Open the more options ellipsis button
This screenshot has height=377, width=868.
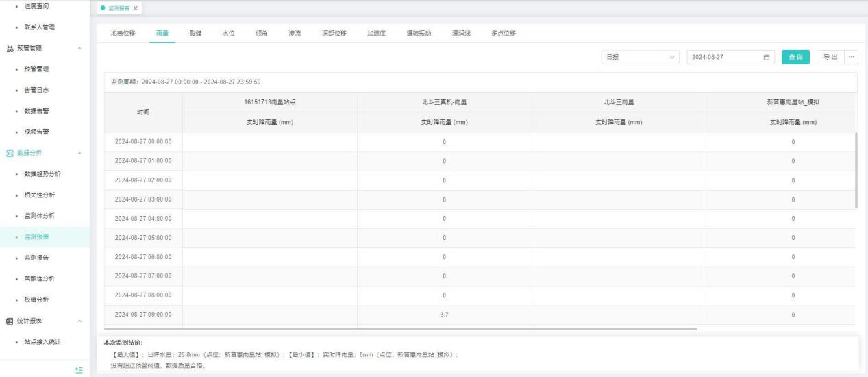pyautogui.click(x=852, y=58)
